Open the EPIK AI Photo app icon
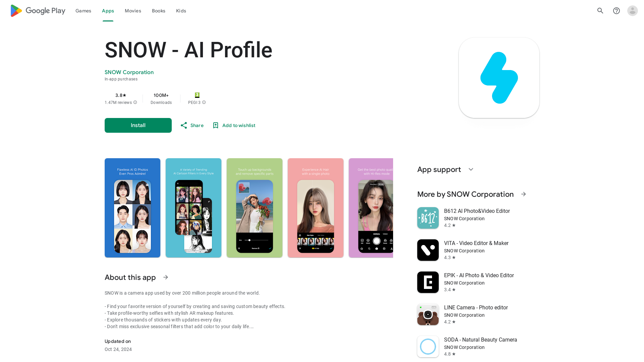Screen dimensions: 644x362 [x=428, y=282]
